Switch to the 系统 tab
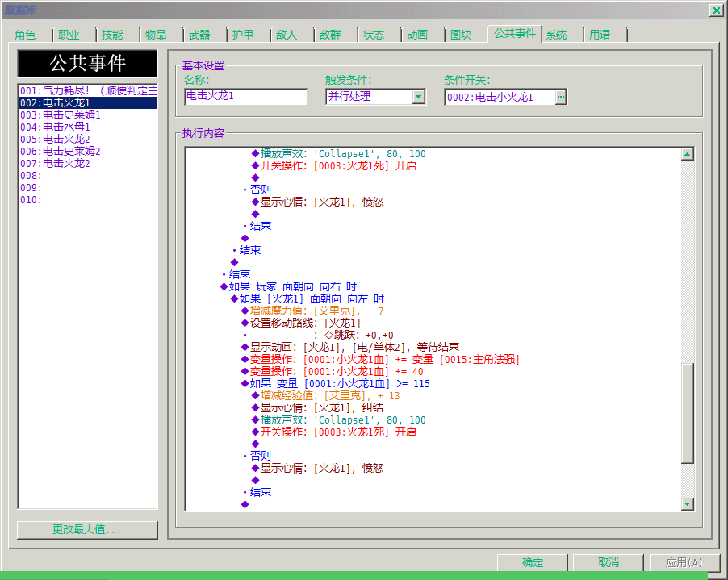Viewport: 728px width, 580px height. [x=556, y=35]
